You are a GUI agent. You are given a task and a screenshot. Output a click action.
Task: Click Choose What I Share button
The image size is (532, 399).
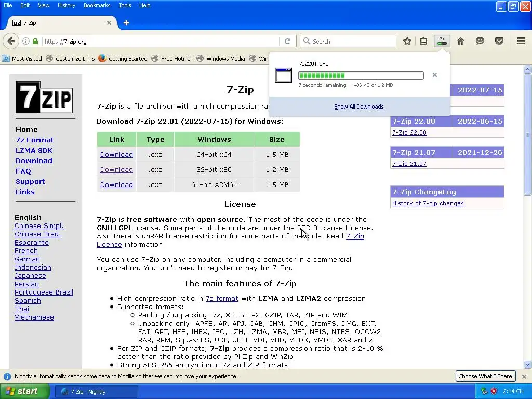[485, 376]
